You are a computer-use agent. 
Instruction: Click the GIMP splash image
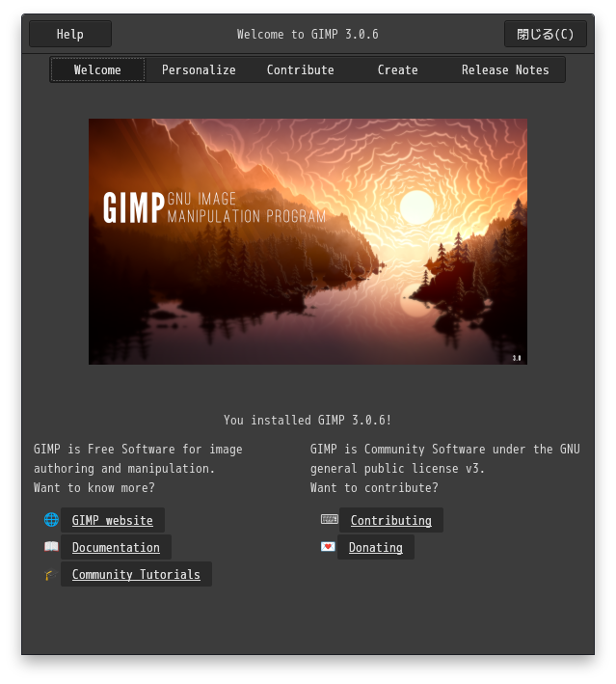(308, 241)
